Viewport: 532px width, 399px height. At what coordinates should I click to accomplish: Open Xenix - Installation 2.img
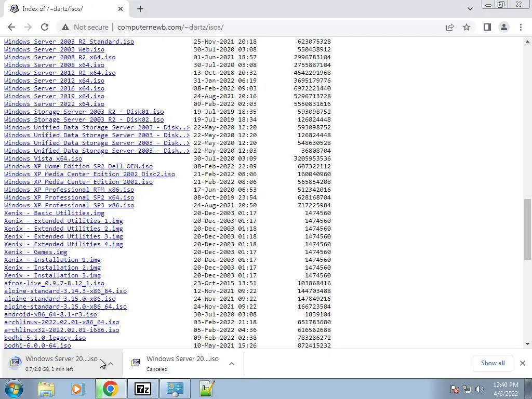tap(52, 268)
